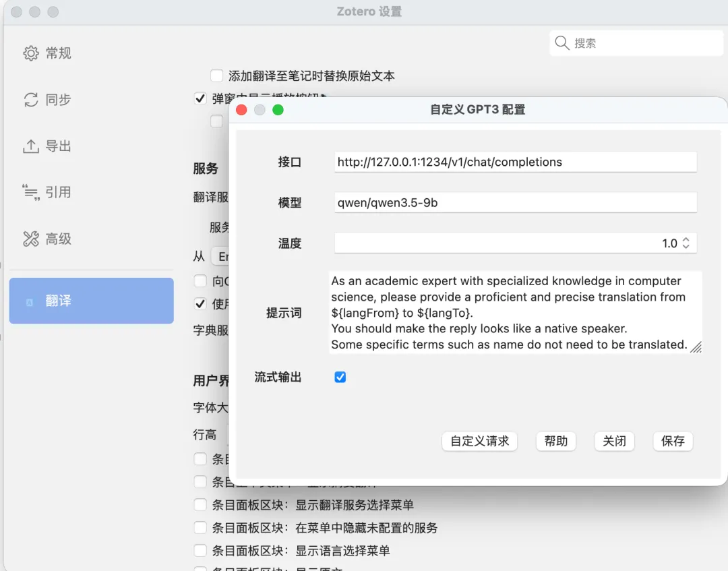
Task: Close the 自定义 GPT3 配置 dialog window
Action: [241, 110]
